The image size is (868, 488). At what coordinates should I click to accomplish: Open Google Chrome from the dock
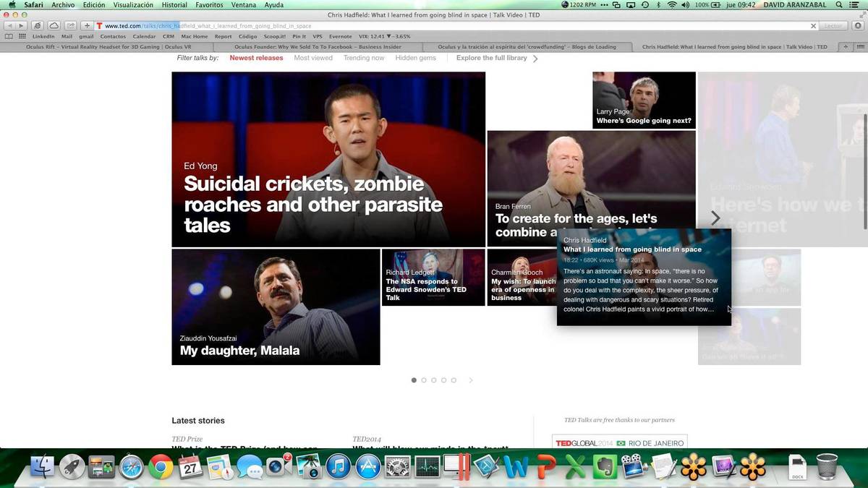(161, 468)
